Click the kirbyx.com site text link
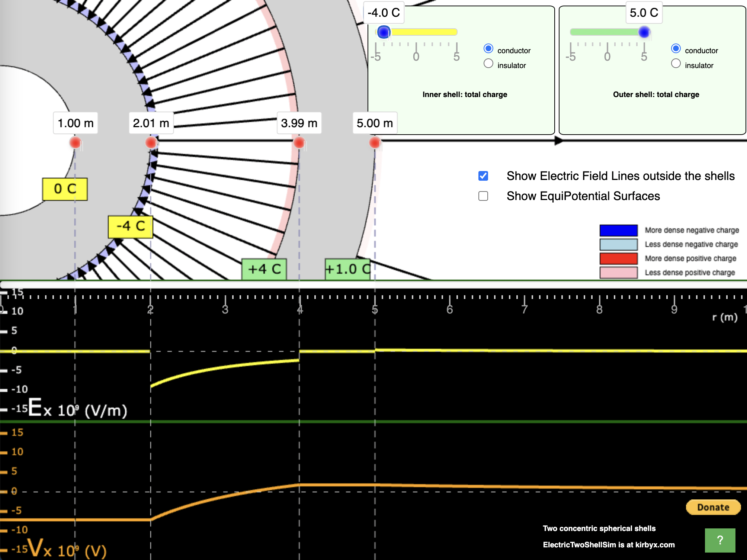Screen dimensions: 747x560 pyautogui.click(x=655, y=545)
